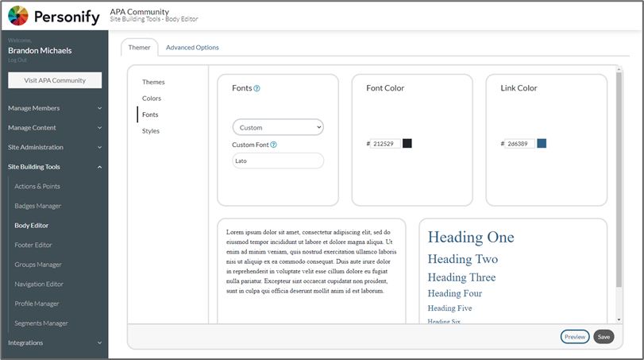Open the font type Custom dropdown

pos(278,127)
